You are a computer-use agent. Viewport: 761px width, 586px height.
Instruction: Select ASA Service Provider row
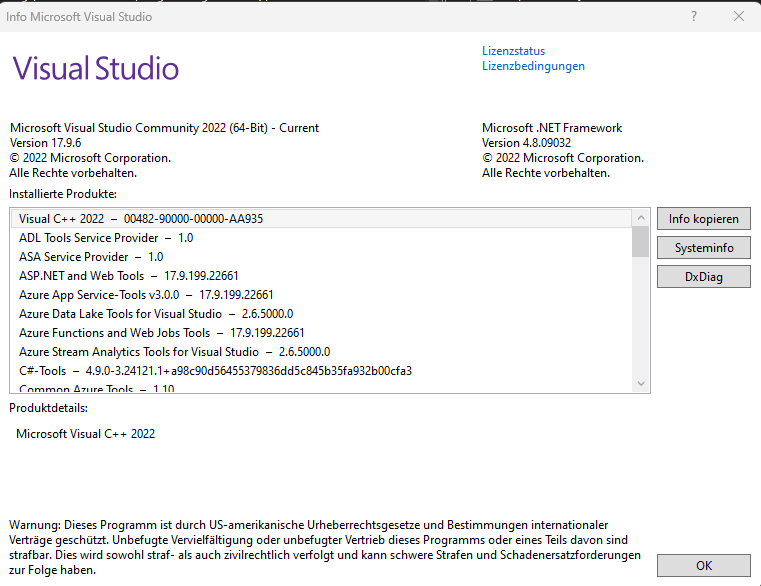tap(321, 257)
